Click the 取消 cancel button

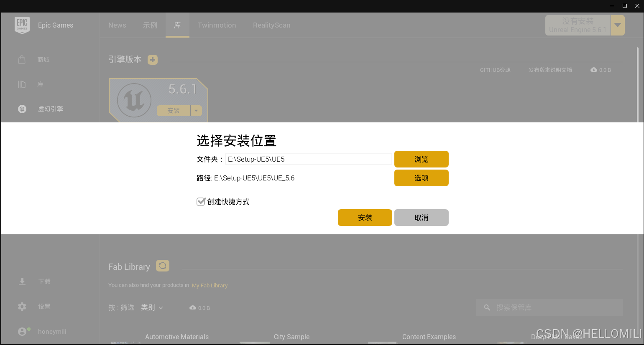(422, 218)
